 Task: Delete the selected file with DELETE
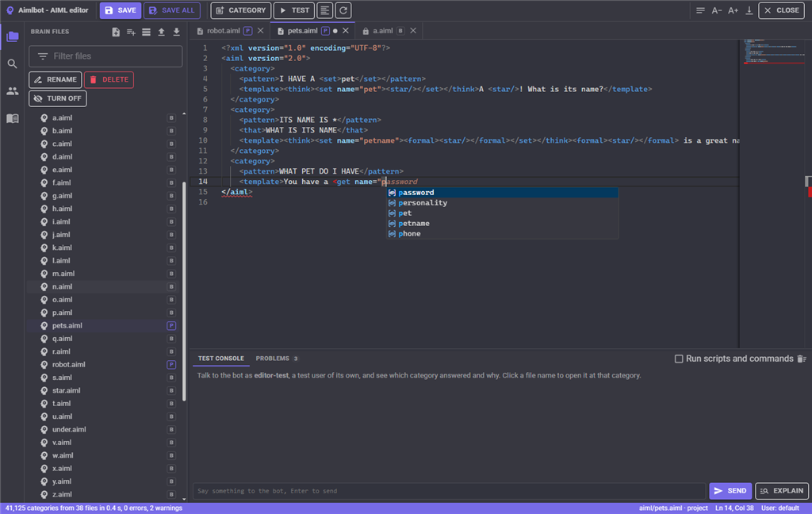click(109, 80)
